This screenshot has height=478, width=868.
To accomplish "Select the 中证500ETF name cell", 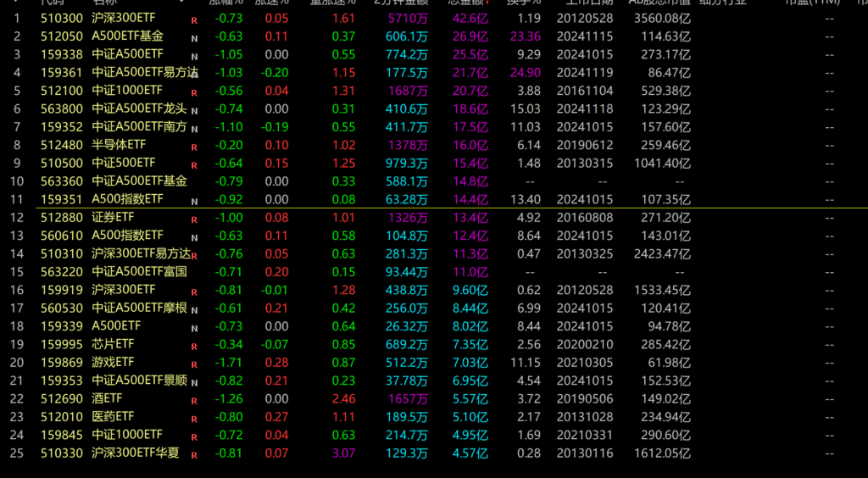I will 124,163.
